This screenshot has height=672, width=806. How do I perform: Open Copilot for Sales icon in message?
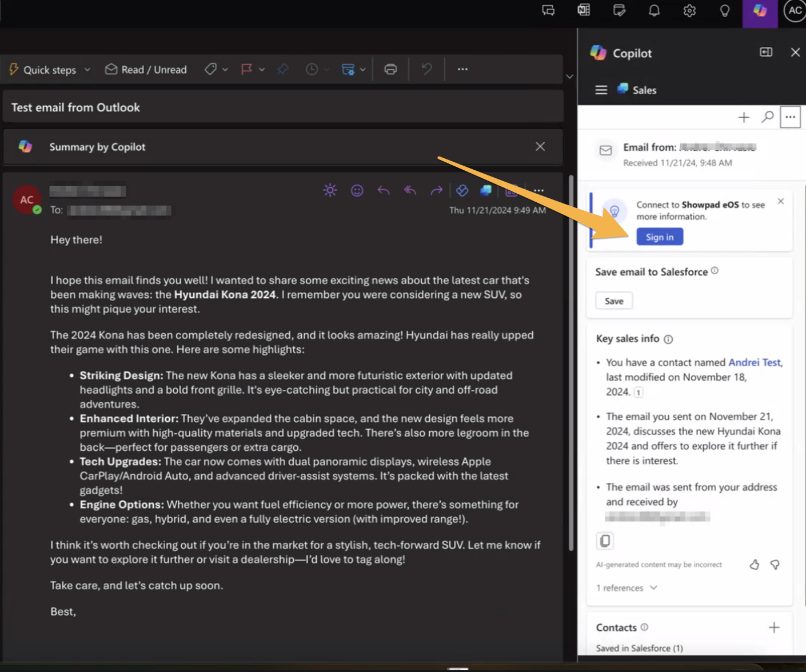click(x=486, y=190)
